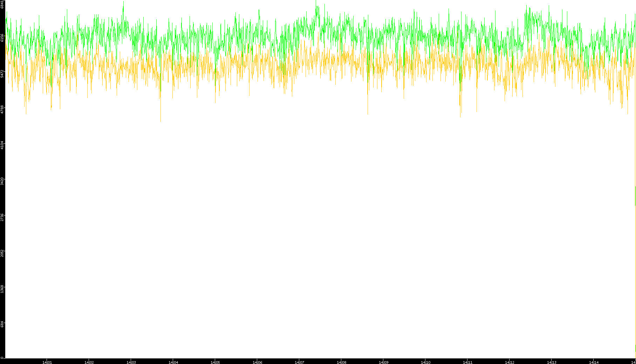Click the 14:01 time axis label
636x364 pixels.
point(47,362)
